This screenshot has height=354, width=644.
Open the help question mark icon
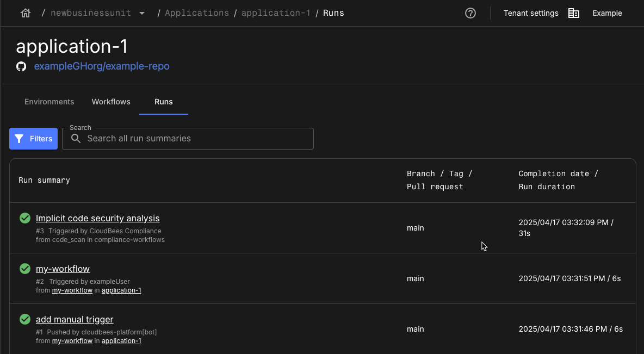click(470, 13)
